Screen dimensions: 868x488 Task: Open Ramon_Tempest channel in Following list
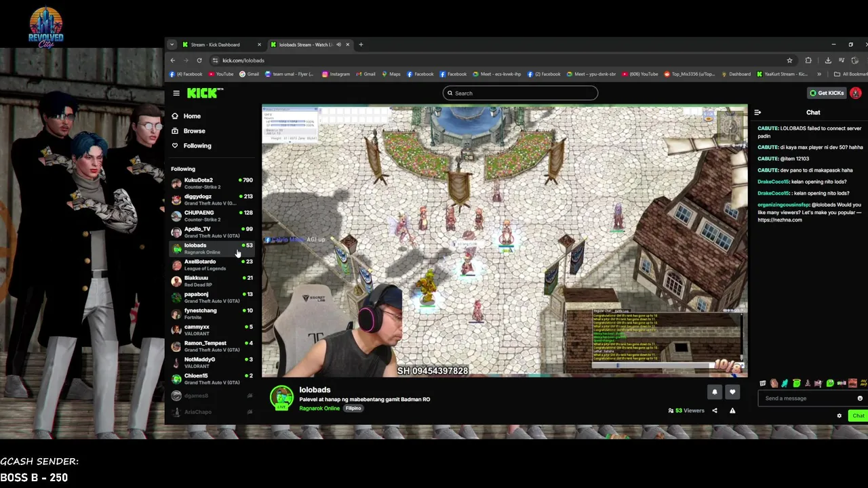[212, 346]
